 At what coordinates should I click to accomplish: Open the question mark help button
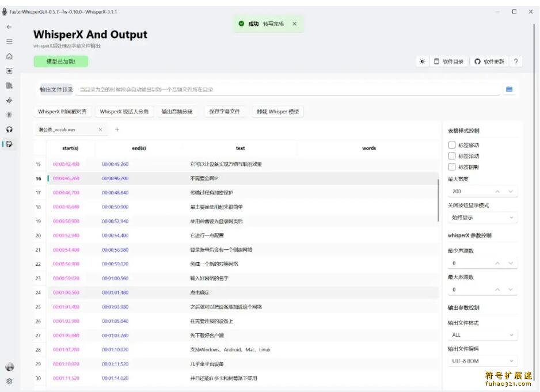click(516, 62)
